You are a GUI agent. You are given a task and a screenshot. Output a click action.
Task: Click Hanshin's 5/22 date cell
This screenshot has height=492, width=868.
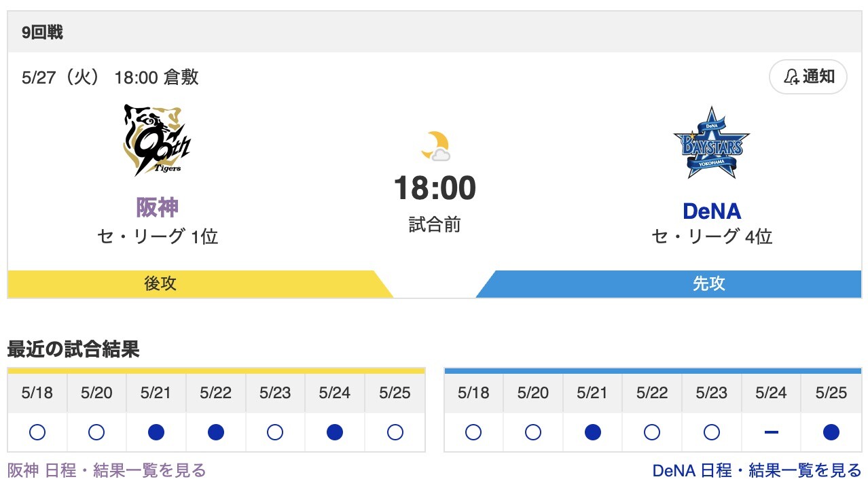tap(216, 393)
